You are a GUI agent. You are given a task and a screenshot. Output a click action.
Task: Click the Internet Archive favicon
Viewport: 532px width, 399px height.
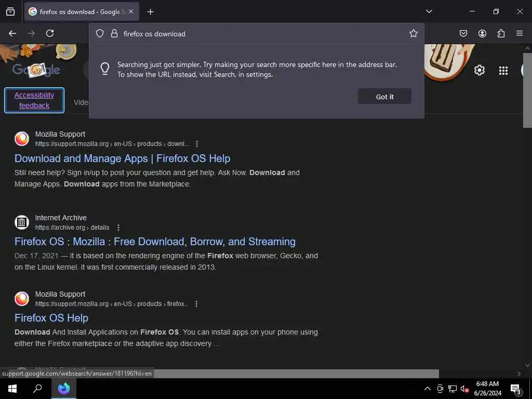(x=22, y=222)
